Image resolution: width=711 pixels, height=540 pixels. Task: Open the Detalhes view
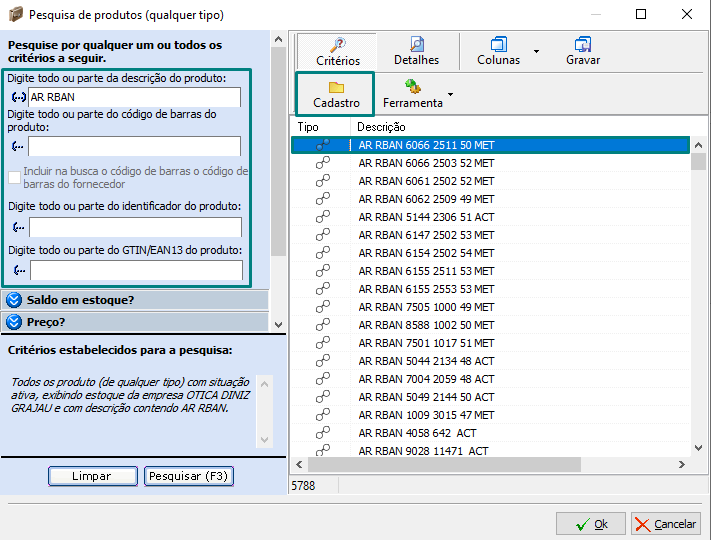pyautogui.click(x=416, y=51)
